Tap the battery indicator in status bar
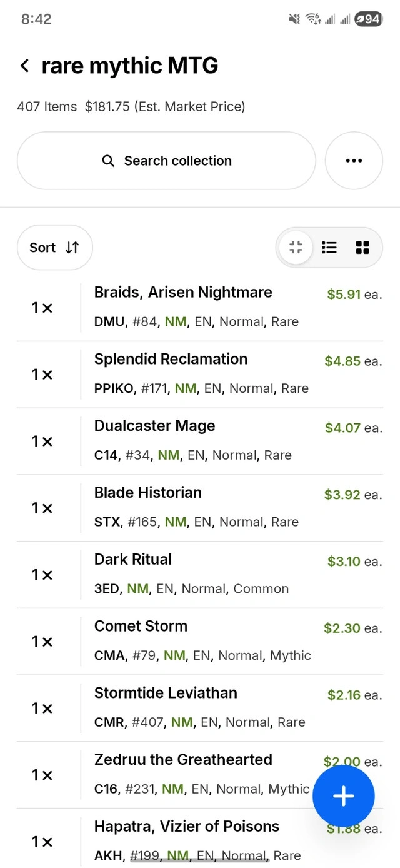The width and height of the screenshot is (400, 868). coord(368,19)
